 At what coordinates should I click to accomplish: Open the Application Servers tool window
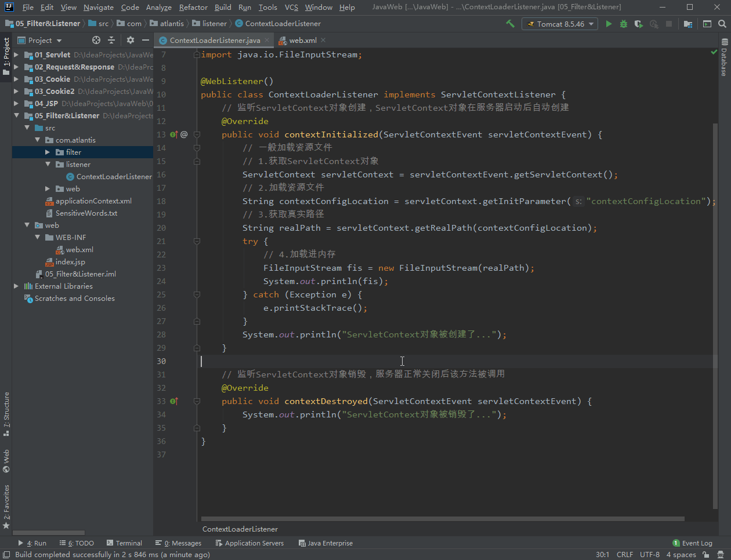tap(249, 543)
